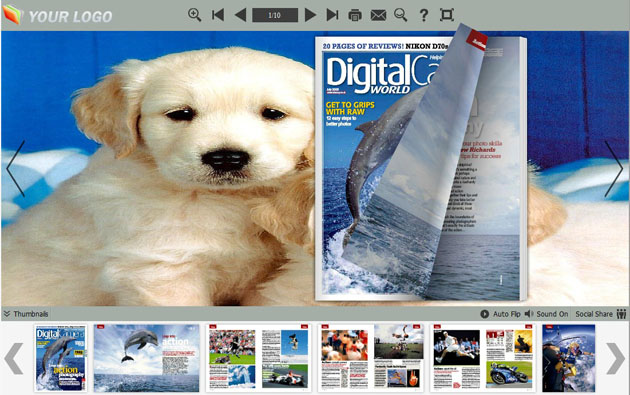Open the tennis and motorbike thumbnail

point(483,358)
